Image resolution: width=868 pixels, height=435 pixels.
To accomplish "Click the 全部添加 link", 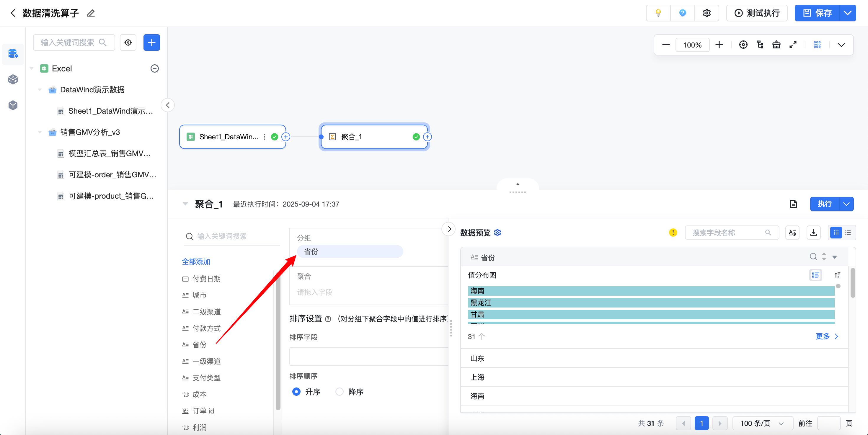I will [196, 261].
